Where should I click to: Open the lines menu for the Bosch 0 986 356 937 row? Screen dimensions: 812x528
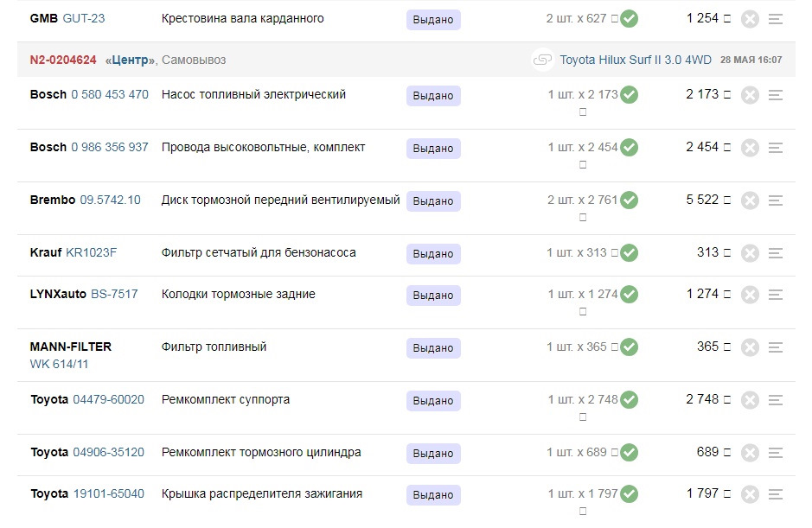(776, 148)
